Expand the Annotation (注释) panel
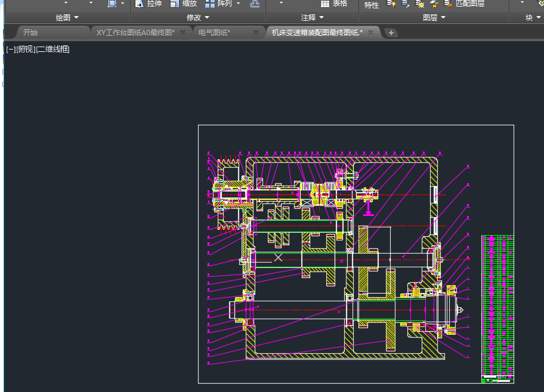 pyautogui.click(x=313, y=18)
